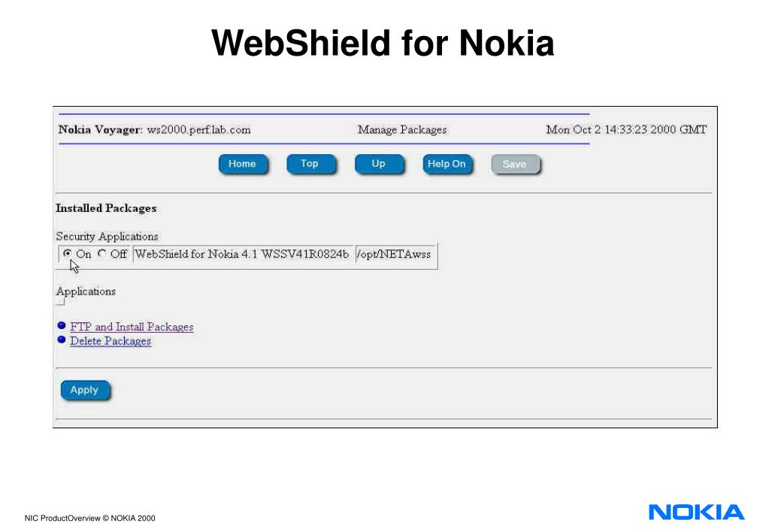The image size is (769, 532).
Task: Open FTP and Install Packages link
Action: click(x=132, y=327)
